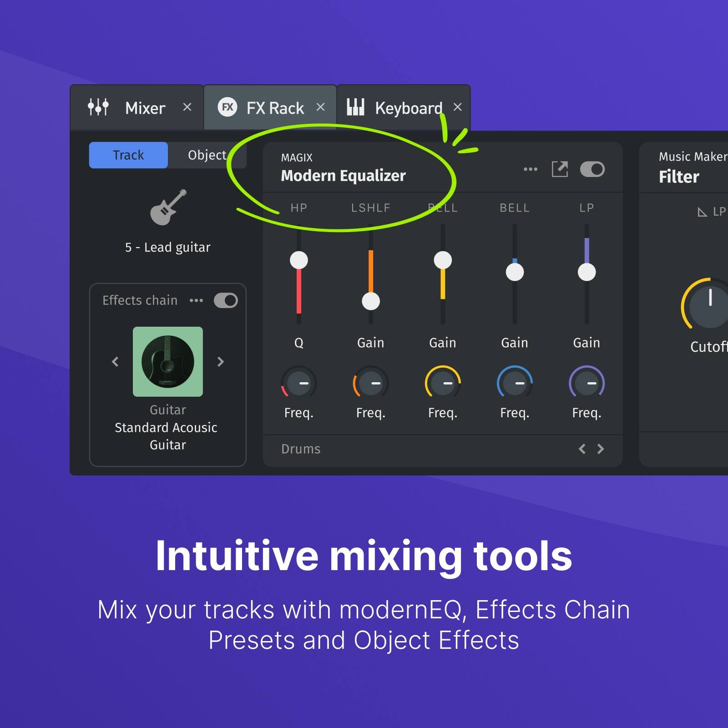Image resolution: width=728 pixels, height=728 pixels.
Task: Select the Track button
Action: tap(128, 155)
